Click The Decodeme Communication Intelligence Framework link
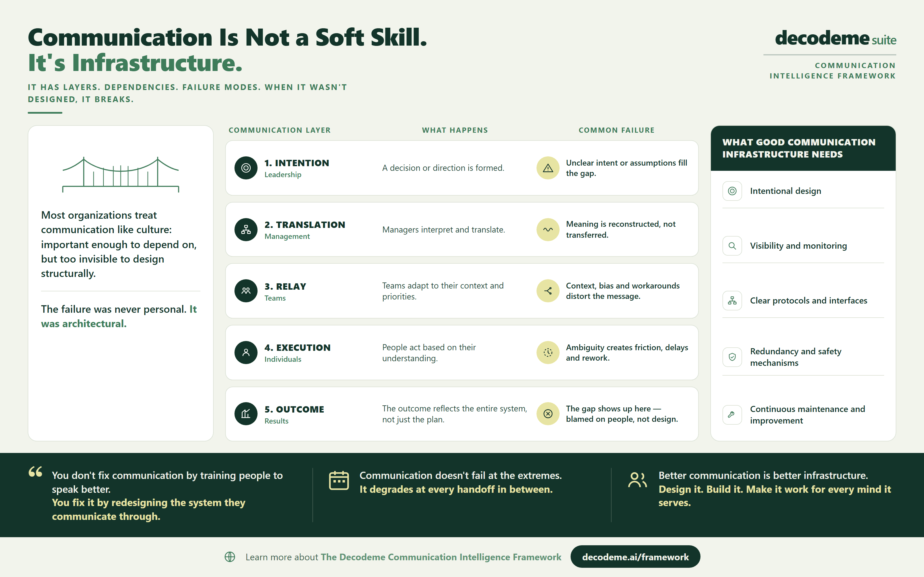924x577 pixels. coord(441,557)
